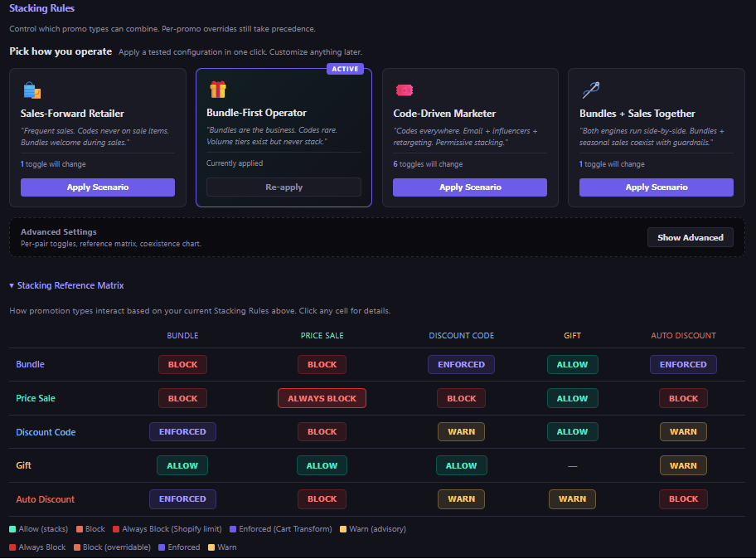Apply the Code-Driven Marketer scenario

470,187
